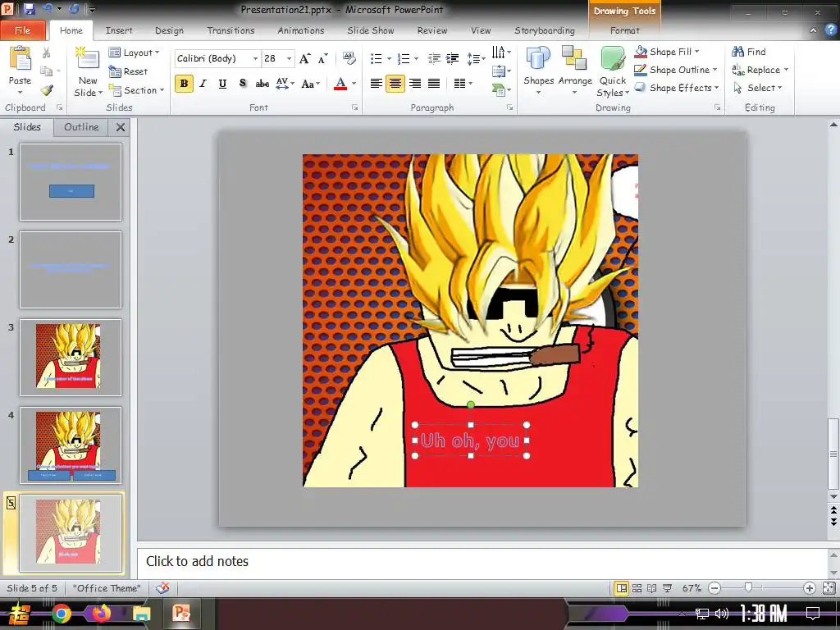The height and width of the screenshot is (630, 840).
Task: Open the Animations ribbon tab
Action: point(300,30)
